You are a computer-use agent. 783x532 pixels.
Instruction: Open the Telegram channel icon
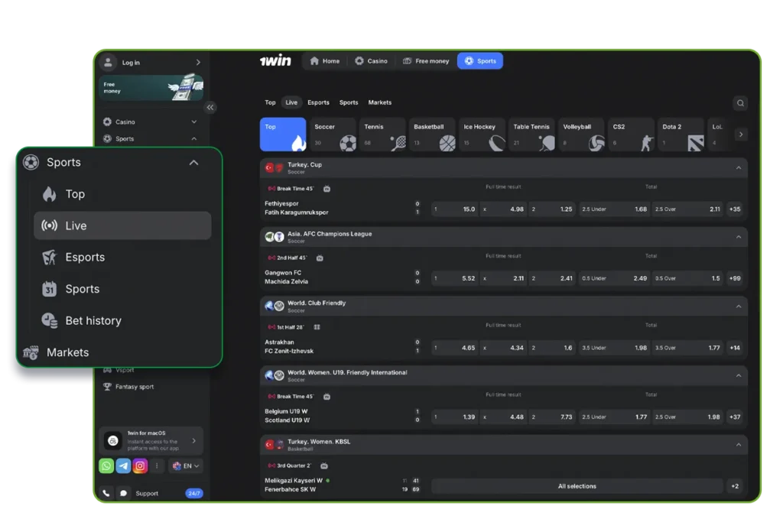123,465
